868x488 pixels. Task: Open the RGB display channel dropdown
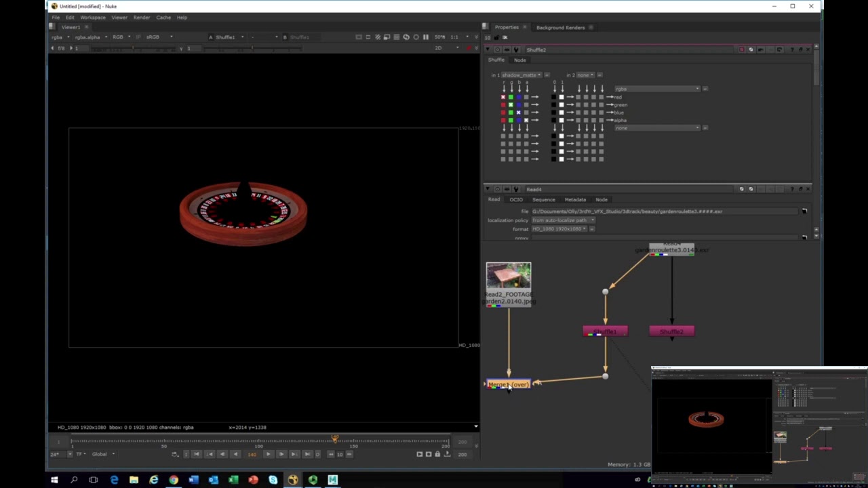tap(121, 37)
